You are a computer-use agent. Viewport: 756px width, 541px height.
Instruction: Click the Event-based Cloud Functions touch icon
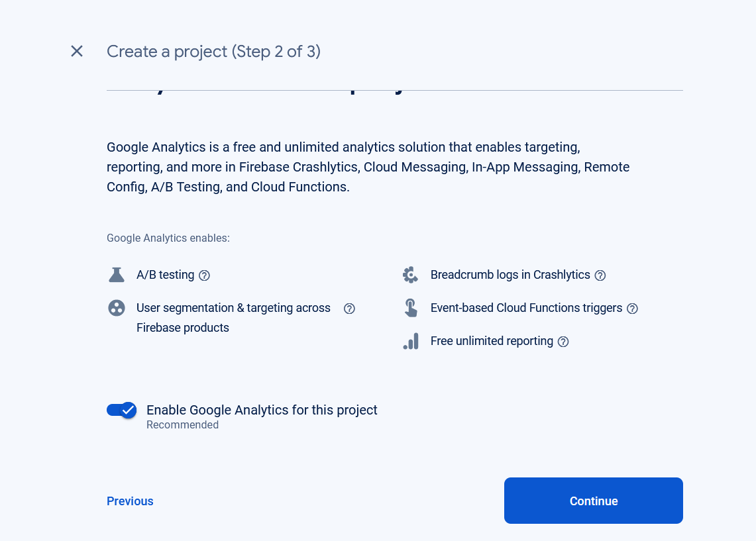[411, 308]
